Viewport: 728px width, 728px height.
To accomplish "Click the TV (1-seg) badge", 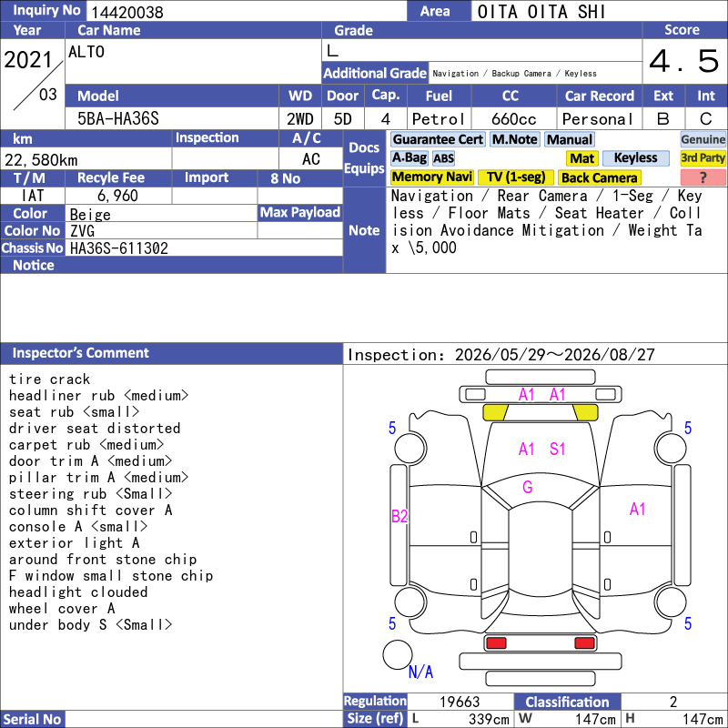I will (x=516, y=177).
